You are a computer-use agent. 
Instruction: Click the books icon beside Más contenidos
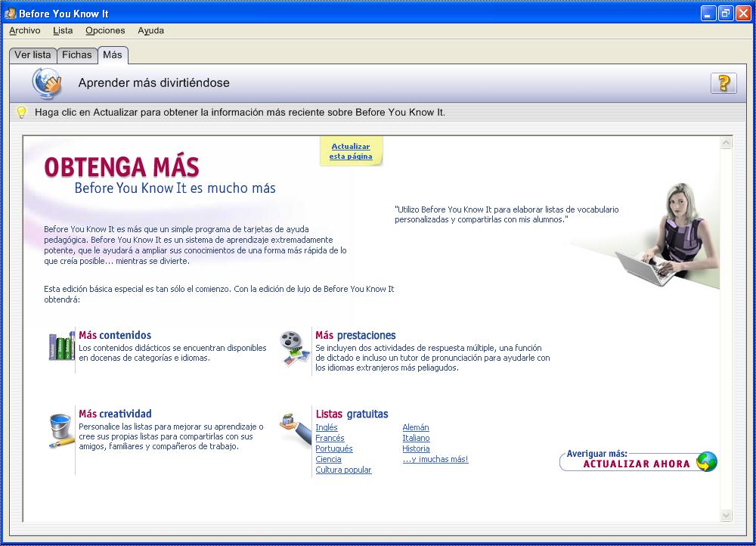61,346
